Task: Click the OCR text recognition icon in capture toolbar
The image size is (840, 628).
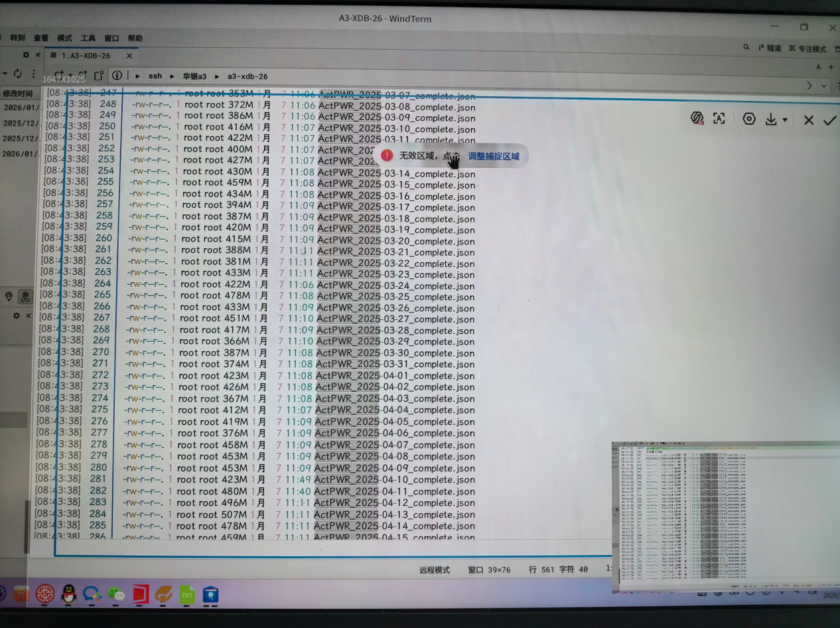Action: [719, 119]
